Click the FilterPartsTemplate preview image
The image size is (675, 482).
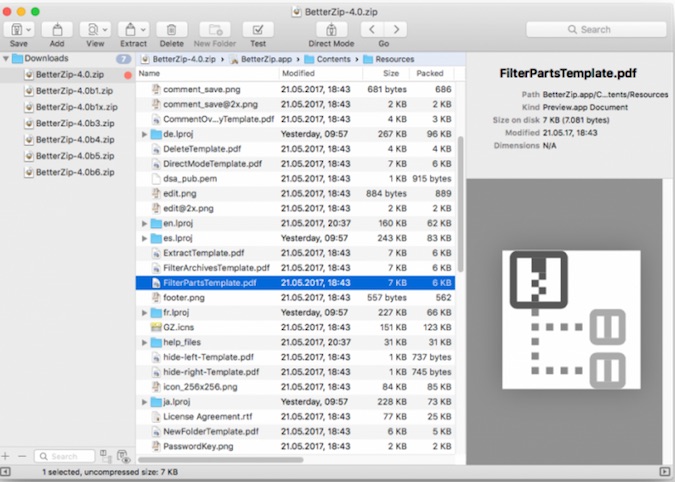click(x=570, y=320)
